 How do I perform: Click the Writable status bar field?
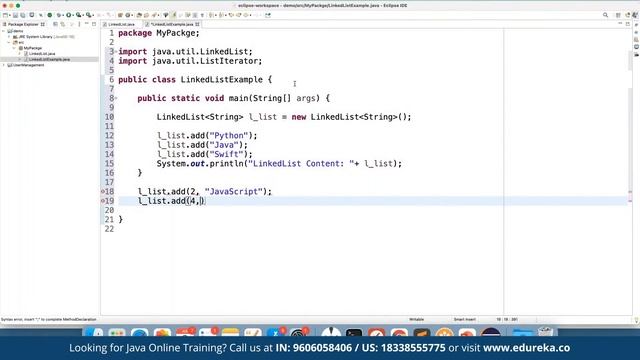(x=416, y=320)
